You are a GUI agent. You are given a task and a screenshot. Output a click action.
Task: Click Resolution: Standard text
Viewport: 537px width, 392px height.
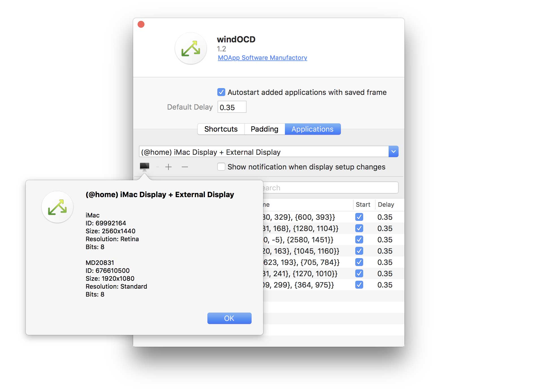[x=116, y=286]
